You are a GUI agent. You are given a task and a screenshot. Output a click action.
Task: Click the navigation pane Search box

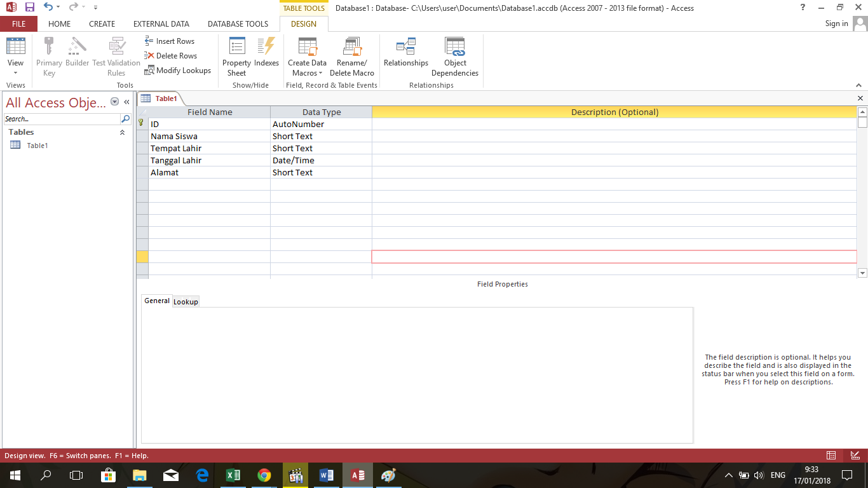[x=60, y=119]
